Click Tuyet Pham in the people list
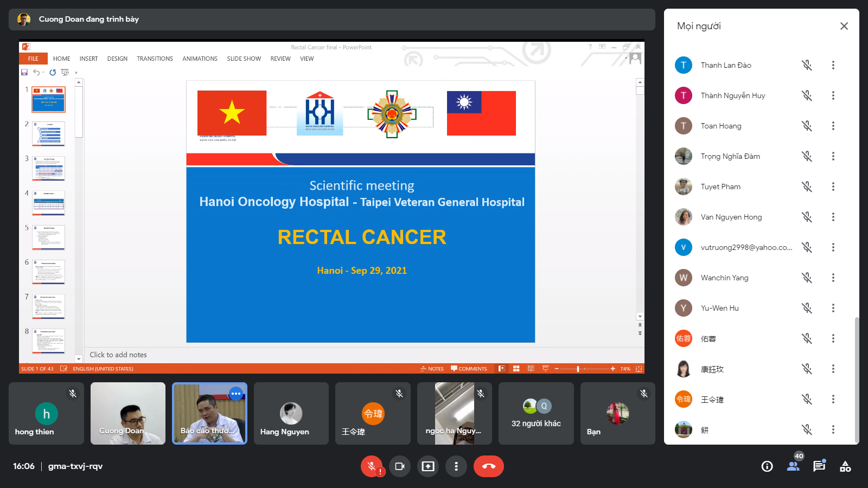The height and width of the screenshot is (488, 868). tap(720, 187)
